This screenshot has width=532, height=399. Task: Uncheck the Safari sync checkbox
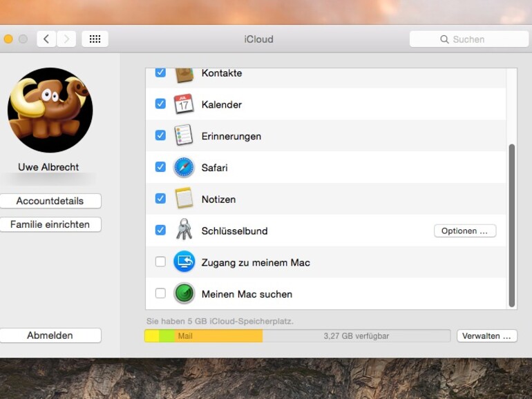tap(160, 167)
